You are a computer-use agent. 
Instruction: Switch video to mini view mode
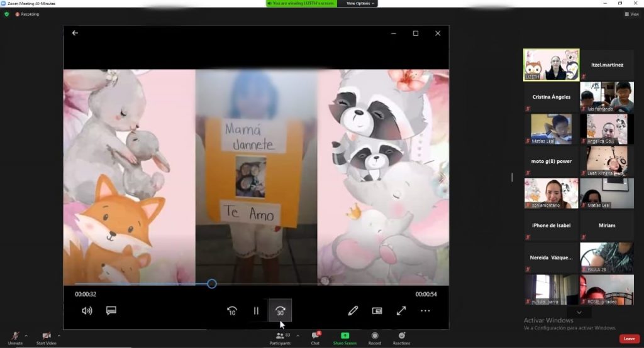tap(377, 311)
